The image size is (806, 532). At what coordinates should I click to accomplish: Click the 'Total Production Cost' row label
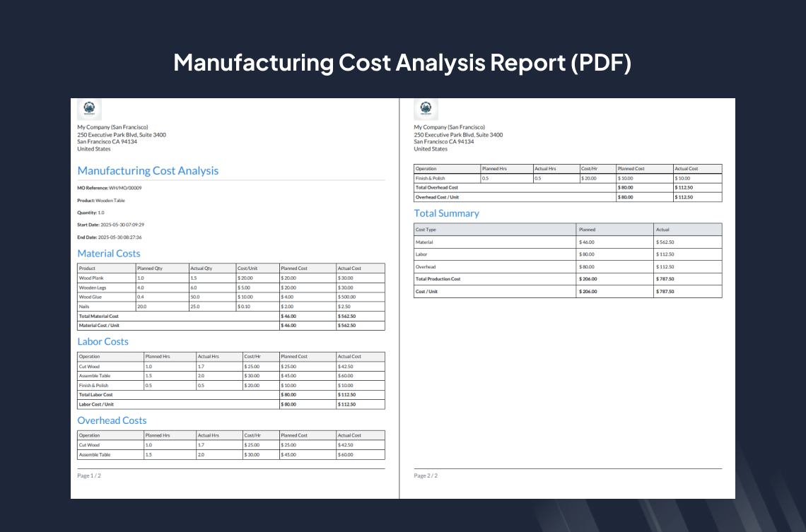click(x=438, y=279)
